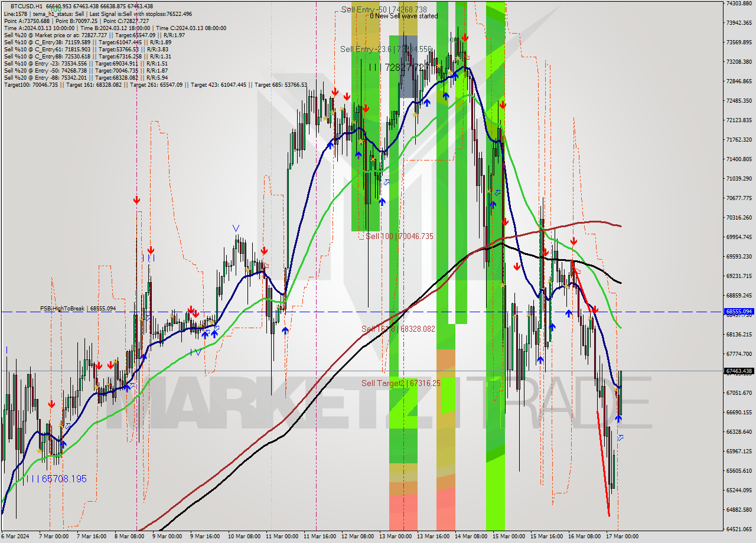The width and height of the screenshot is (756, 543).
Task: Select the 'Sell %10 @ C_Entry61: 71815.903' row
Action: click(87, 49)
